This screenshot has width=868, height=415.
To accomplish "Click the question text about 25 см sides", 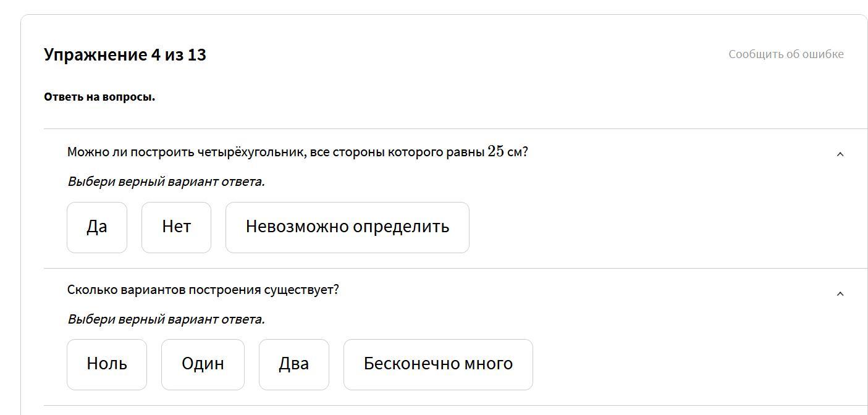I will tap(298, 152).
